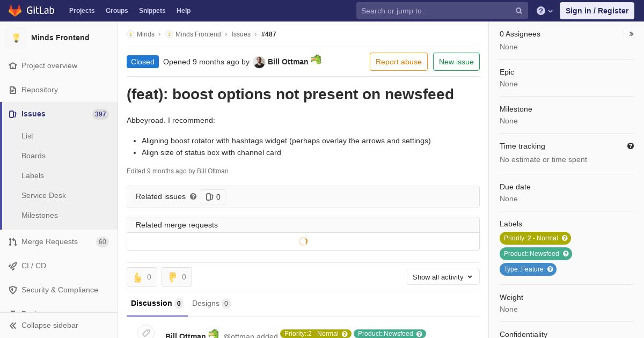Click the Closed status badge
Image resolution: width=644 pixels, height=338 pixels.
tap(143, 62)
